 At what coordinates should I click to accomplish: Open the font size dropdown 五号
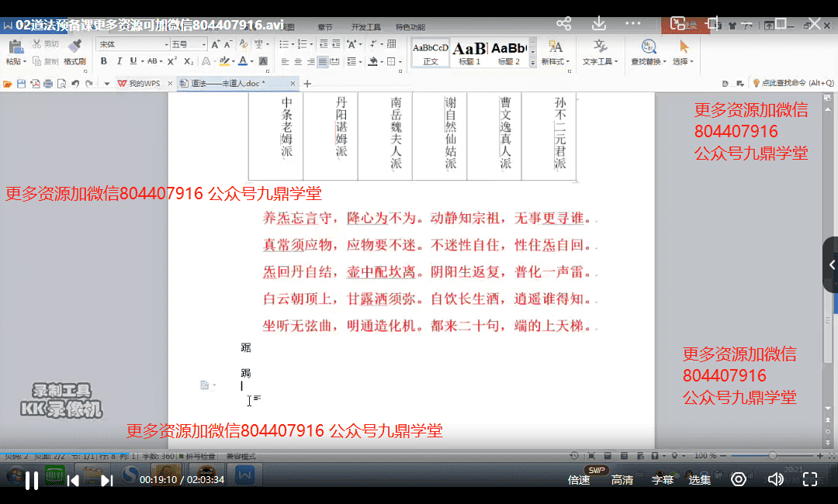[x=187, y=44]
